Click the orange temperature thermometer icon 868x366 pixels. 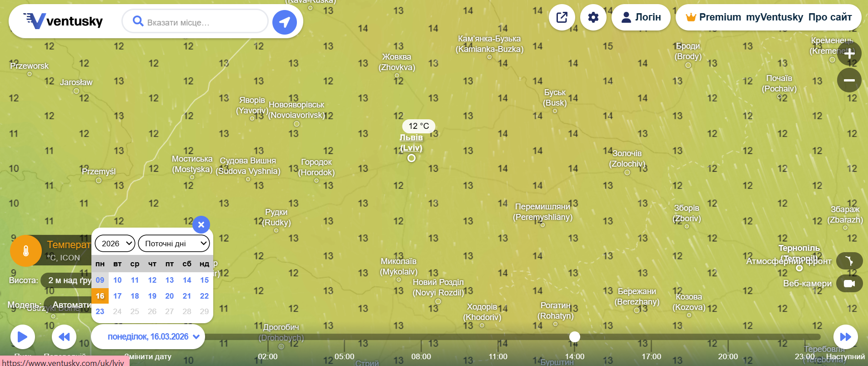(26, 250)
